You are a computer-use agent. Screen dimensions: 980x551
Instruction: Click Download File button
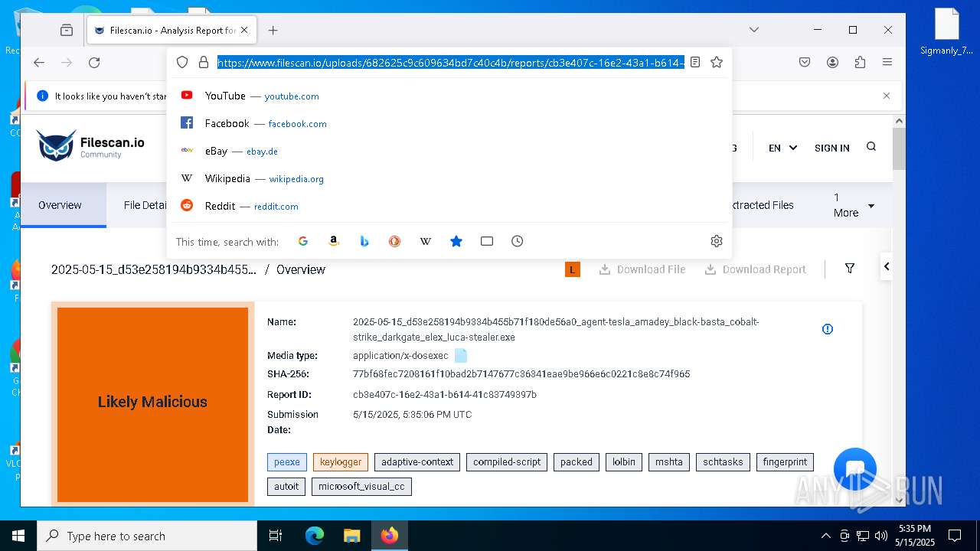pos(642,269)
